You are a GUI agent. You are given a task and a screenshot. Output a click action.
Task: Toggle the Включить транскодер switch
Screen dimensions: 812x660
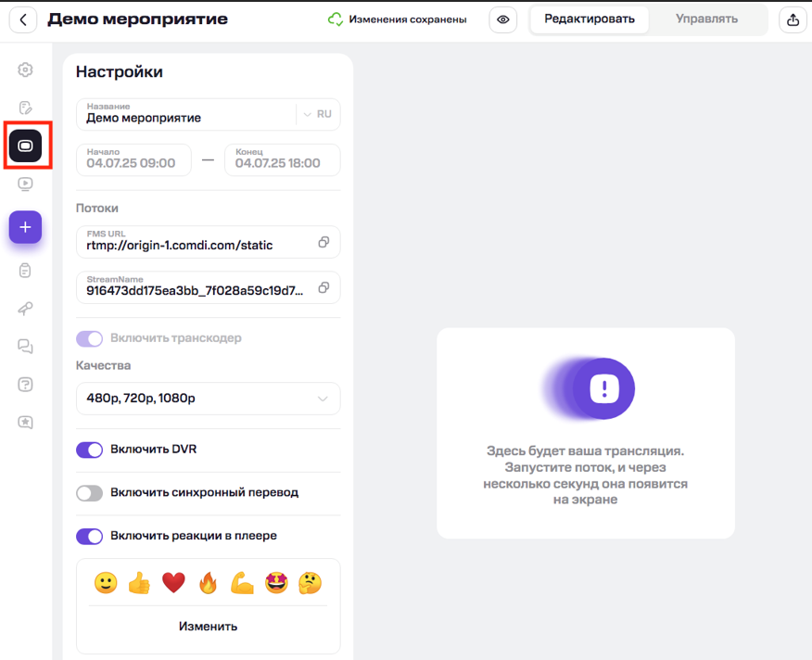click(x=89, y=339)
